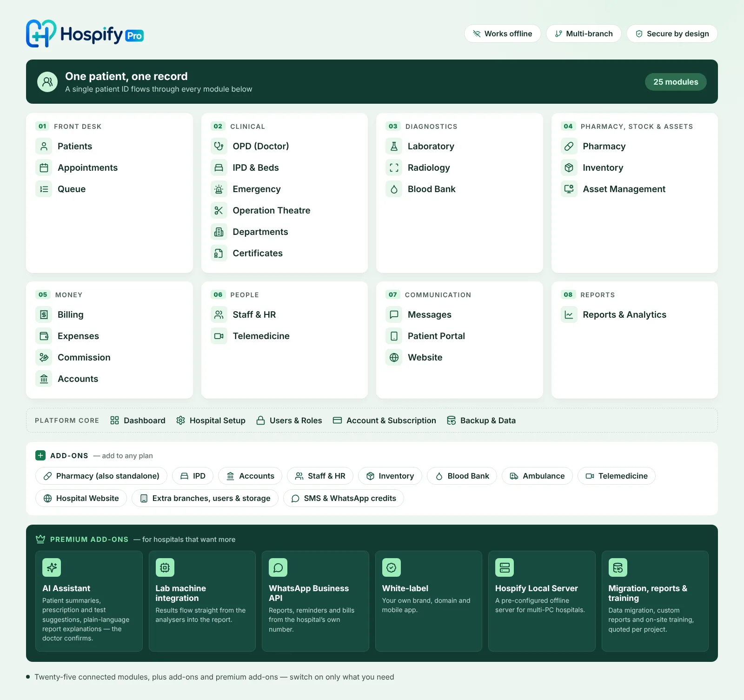Choose the Extra branches, users & storage chip
This screenshot has width=744, height=700.
click(x=205, y=498)
